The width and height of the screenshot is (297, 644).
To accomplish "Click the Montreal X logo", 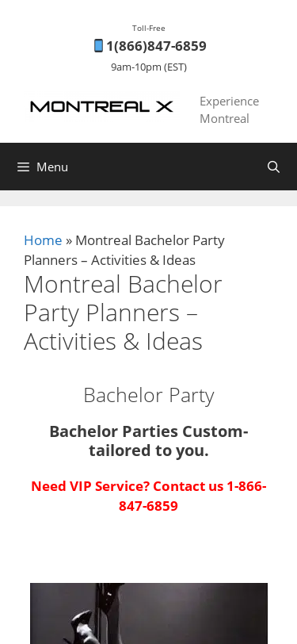I will [x=102, y=107].
